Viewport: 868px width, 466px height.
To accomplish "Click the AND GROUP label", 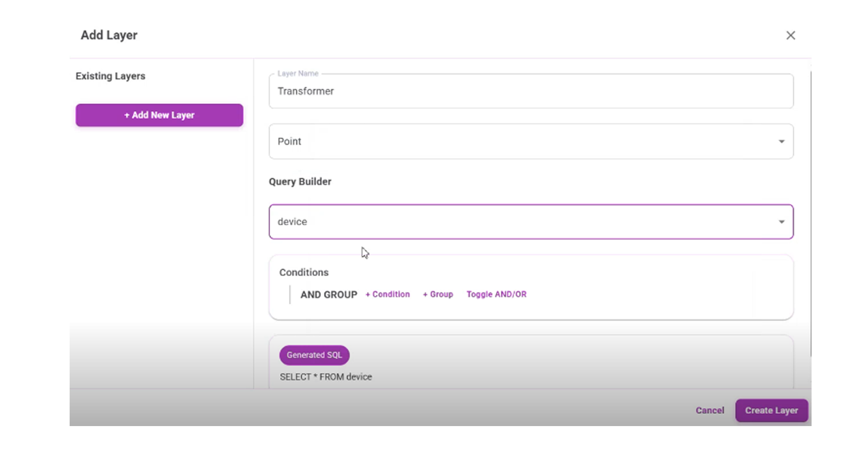I will tap(329, 295).
